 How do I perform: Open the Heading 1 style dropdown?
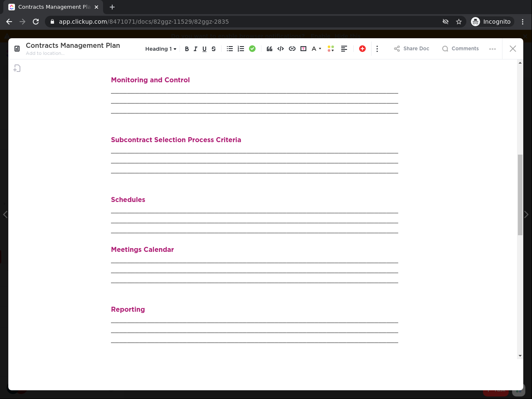[161, 49]
